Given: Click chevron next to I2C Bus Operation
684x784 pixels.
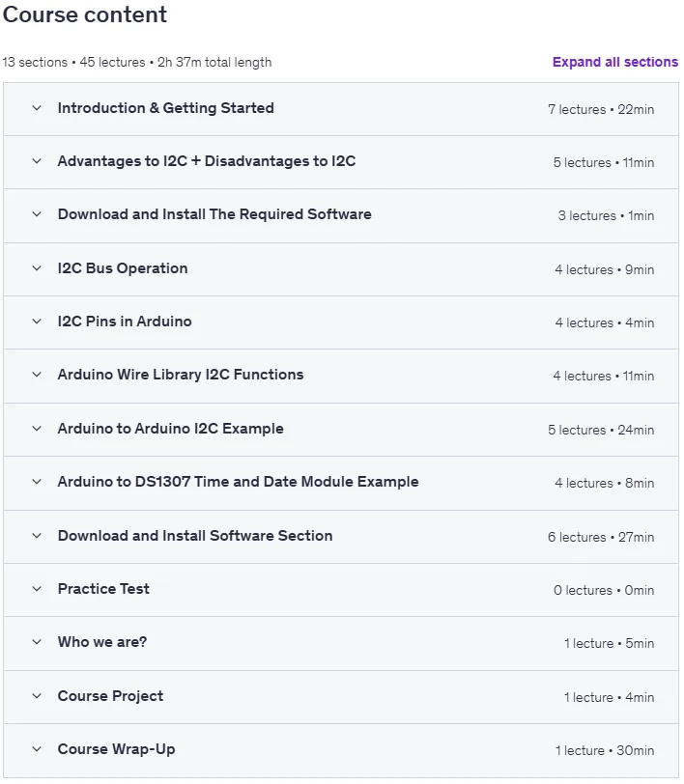Looking at the screenshot, I should point(37,268).
